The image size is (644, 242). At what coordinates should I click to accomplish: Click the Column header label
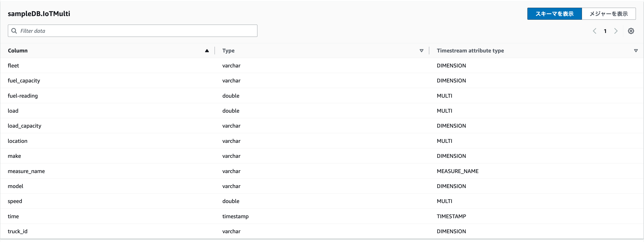[18, 51]
